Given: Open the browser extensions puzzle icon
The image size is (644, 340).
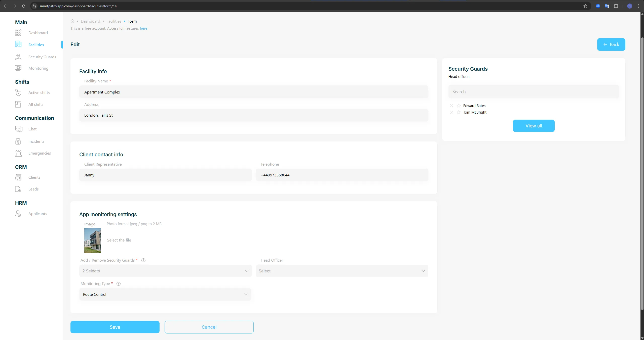Looking at the screenshot, I should tap(616, 6).
